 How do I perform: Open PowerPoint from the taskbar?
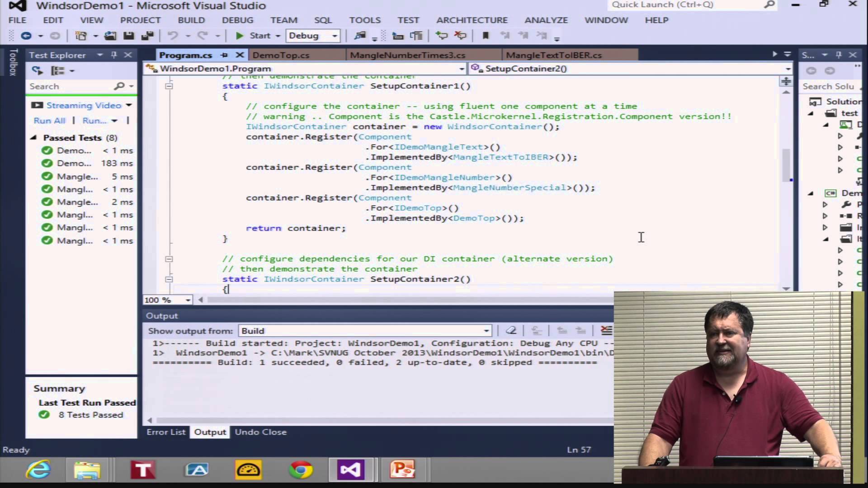click(x=402, y=470)
